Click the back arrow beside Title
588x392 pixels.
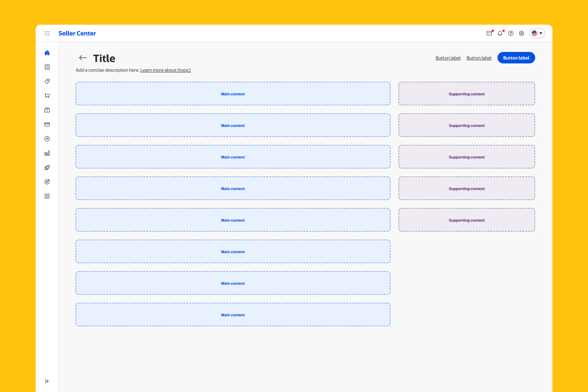click(83, 58)
